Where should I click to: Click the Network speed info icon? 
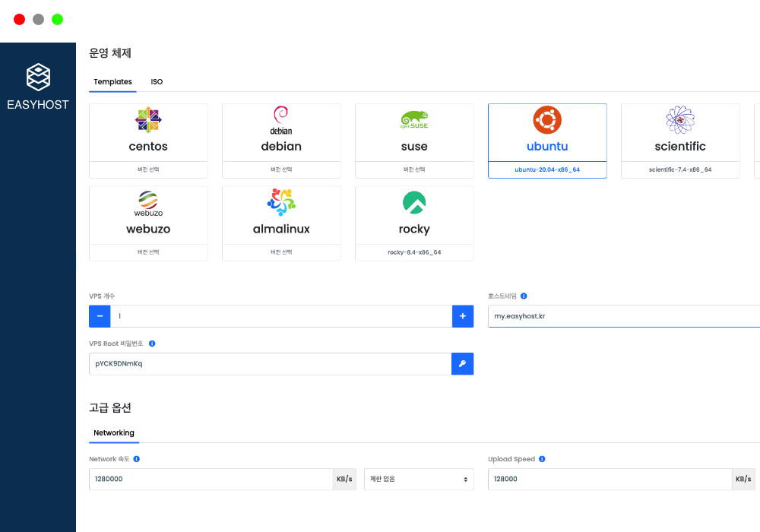pyautogui.click(x=137, y=459)
